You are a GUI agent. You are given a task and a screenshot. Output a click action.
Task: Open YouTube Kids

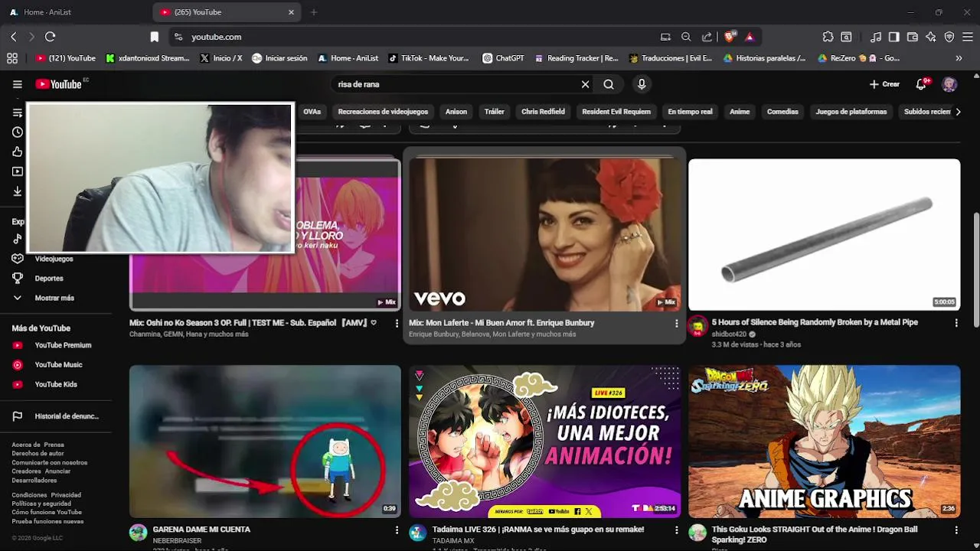coord(57,384)
